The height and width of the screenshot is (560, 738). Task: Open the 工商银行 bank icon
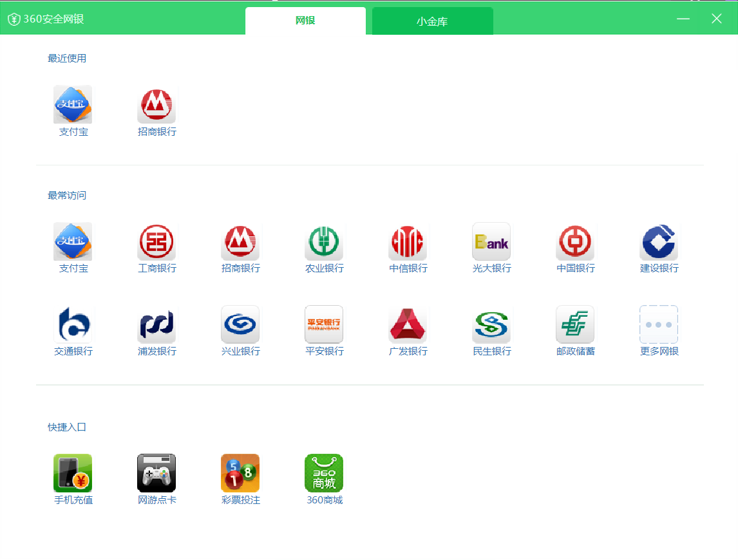[156, 241]
